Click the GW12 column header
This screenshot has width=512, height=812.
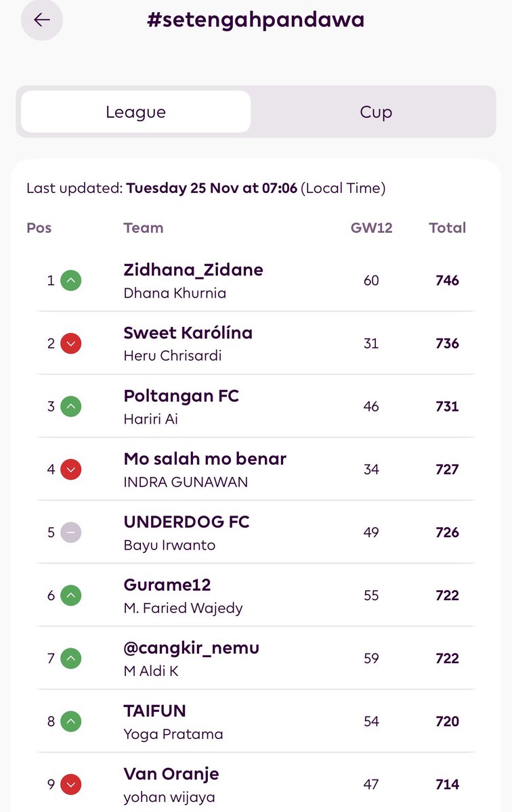[371, 228]
